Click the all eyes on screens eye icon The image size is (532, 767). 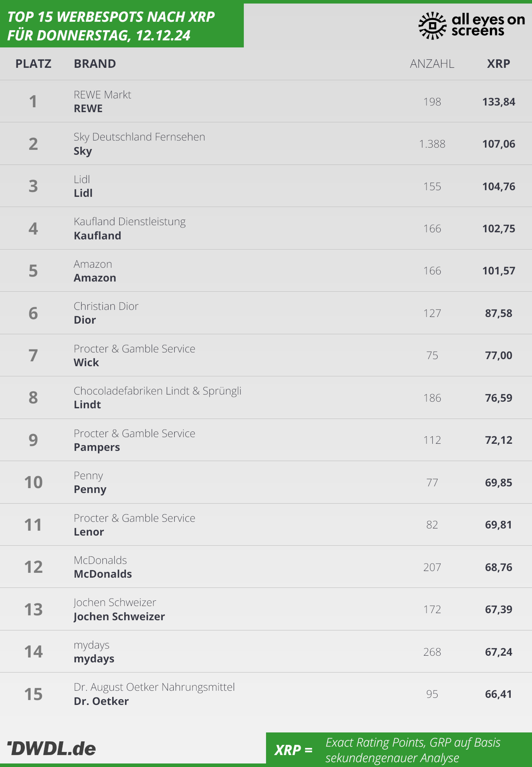[432, 26]
